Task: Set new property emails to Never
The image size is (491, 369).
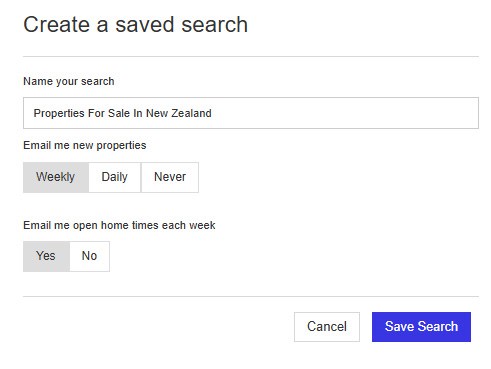Action: 170,177
